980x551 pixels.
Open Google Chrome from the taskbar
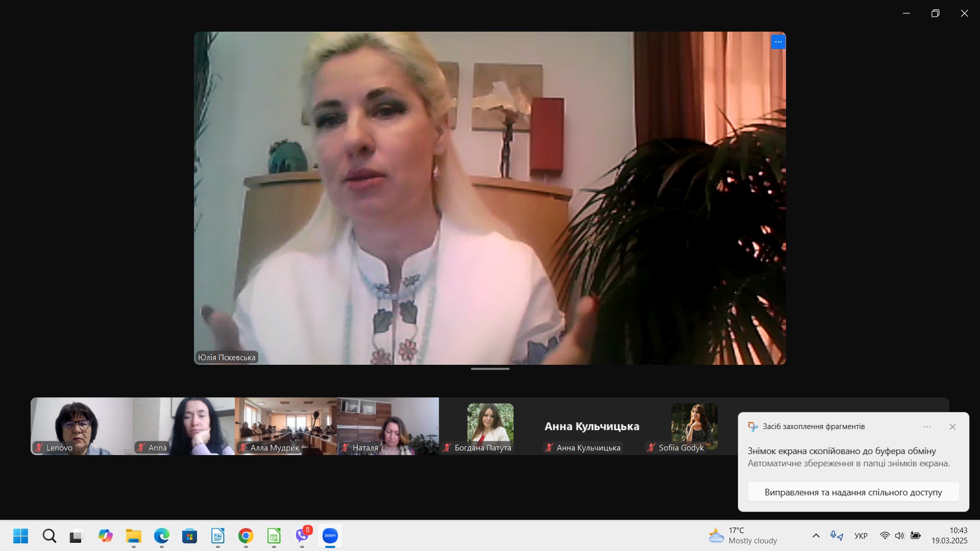246,536
